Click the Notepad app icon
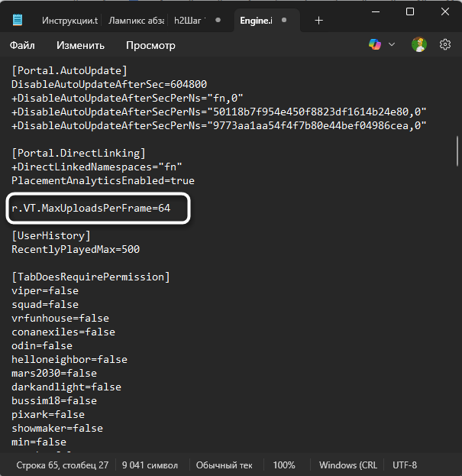 pos(18,20)
